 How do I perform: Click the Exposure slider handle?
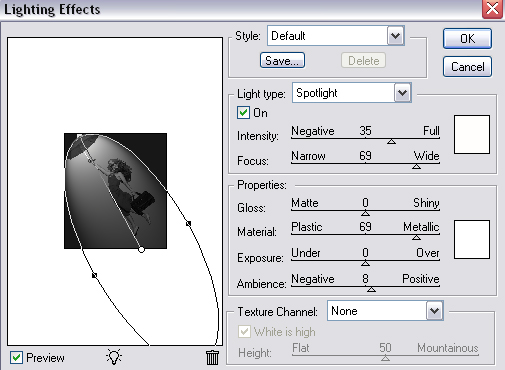click(x=365, y=264)
